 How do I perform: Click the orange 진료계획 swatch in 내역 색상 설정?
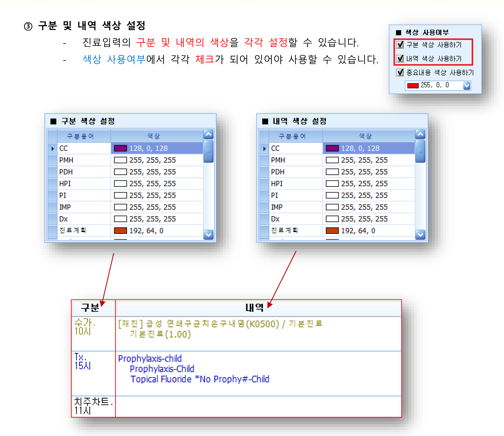[x=332, y=231]
